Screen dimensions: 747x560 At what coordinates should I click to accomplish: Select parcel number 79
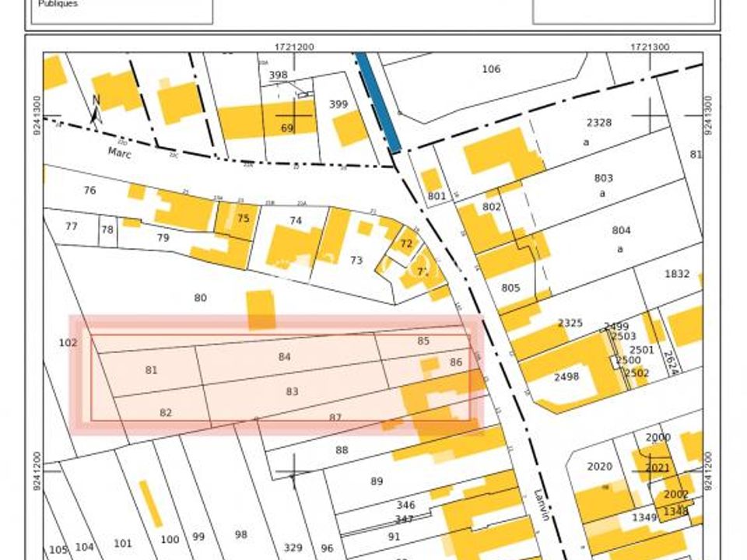click(x=163, y=238)
